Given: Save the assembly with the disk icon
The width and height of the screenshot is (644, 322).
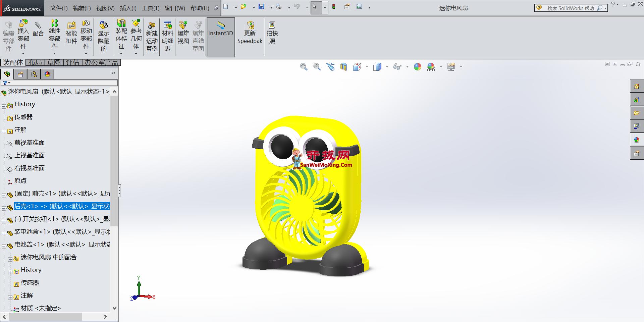Looking at the screenshot, I should tap(261, 6).
